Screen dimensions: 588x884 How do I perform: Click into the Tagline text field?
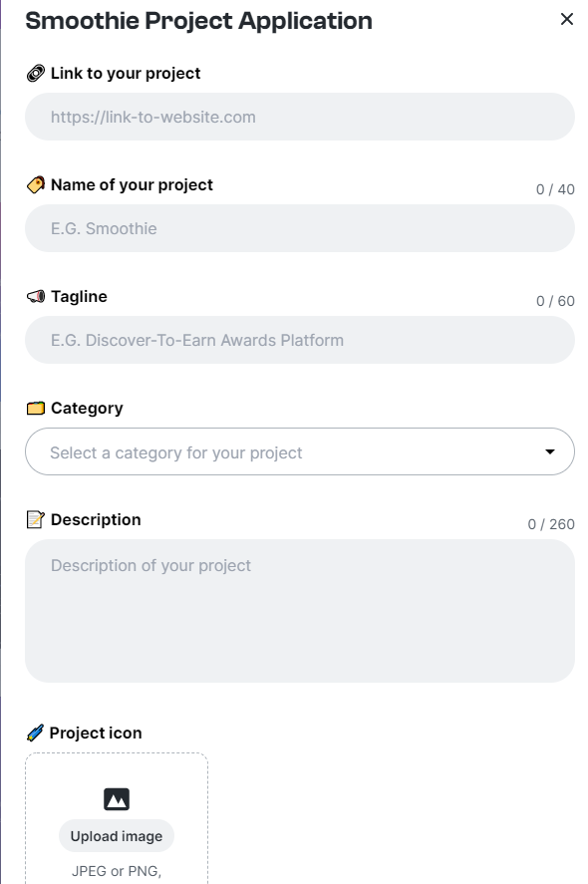tap(300, 340)
